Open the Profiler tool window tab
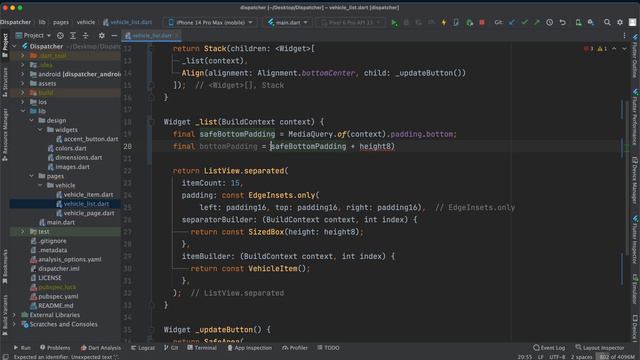 coord(295,348)
